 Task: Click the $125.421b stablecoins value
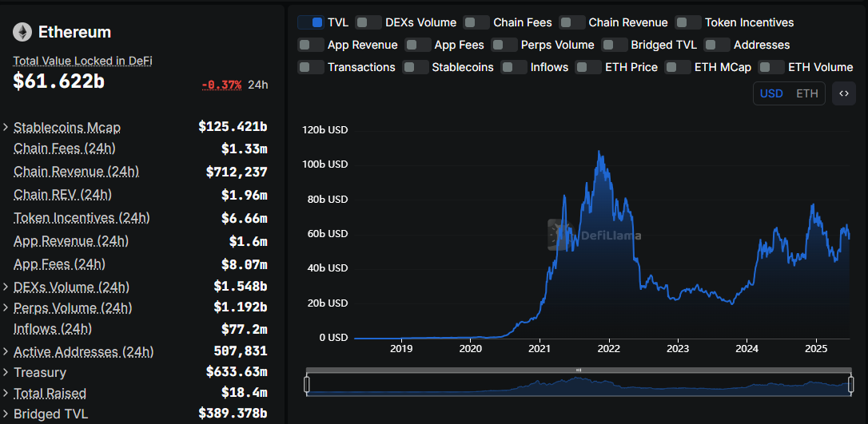click(233, 127)
